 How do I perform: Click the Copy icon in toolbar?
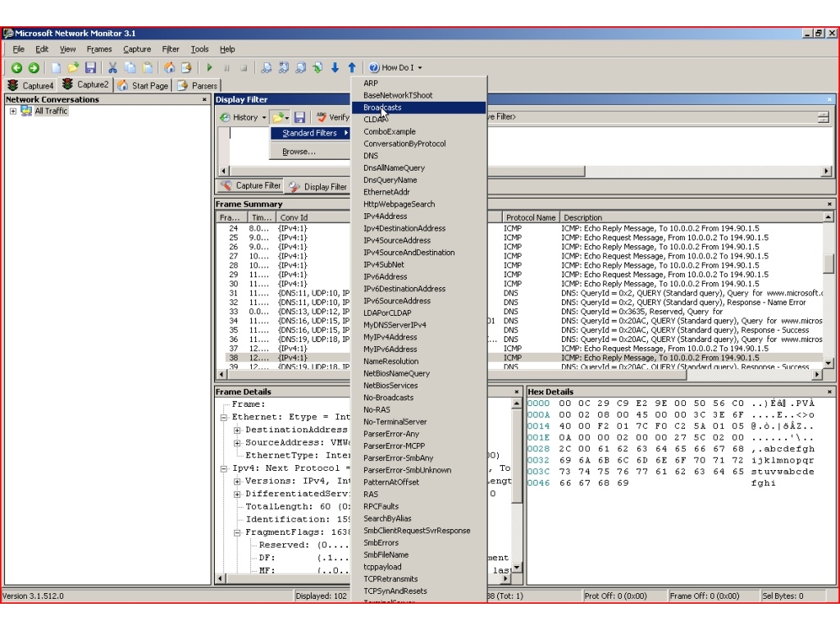(130, 67)
